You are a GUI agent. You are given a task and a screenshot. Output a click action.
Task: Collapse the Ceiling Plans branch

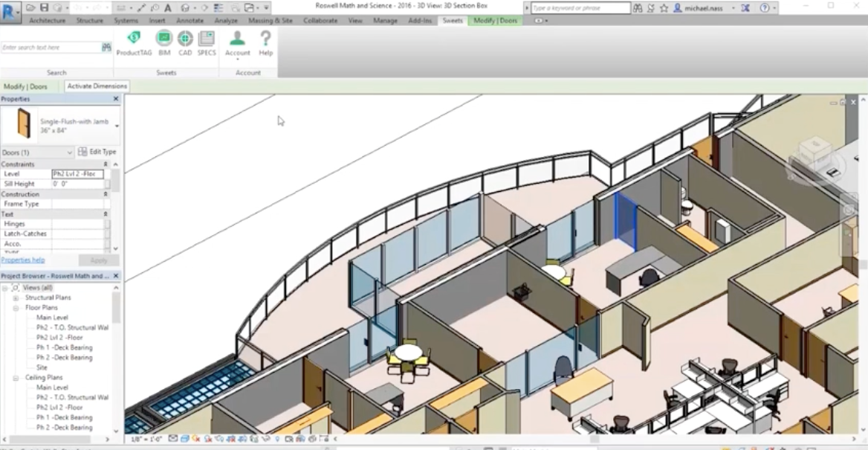coord(16,377)
